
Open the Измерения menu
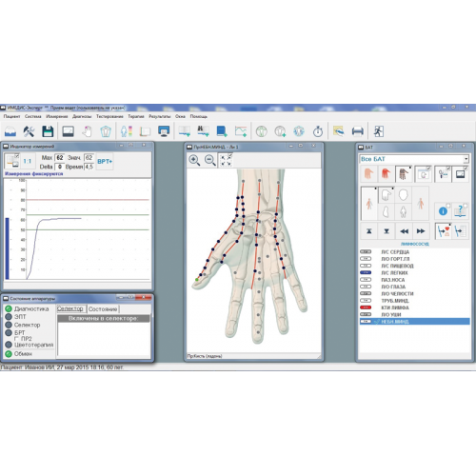[x=57, y=116]
